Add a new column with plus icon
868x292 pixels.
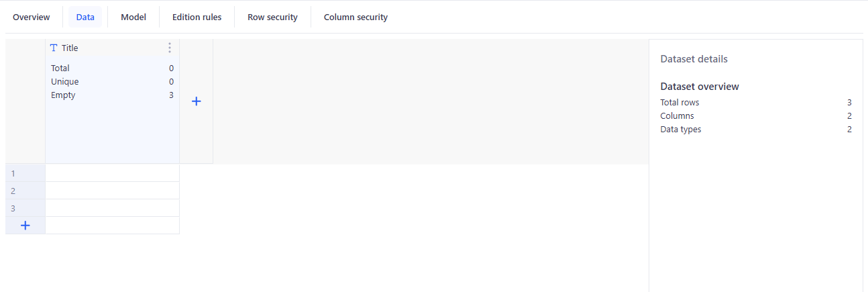(x=197, y=101)
